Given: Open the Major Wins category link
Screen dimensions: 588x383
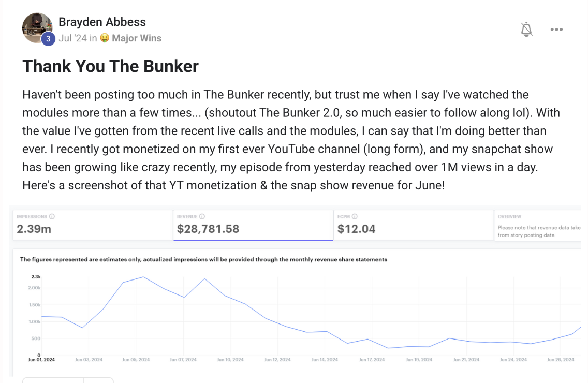Looking at the screenshot, I should tap(137, 38).
